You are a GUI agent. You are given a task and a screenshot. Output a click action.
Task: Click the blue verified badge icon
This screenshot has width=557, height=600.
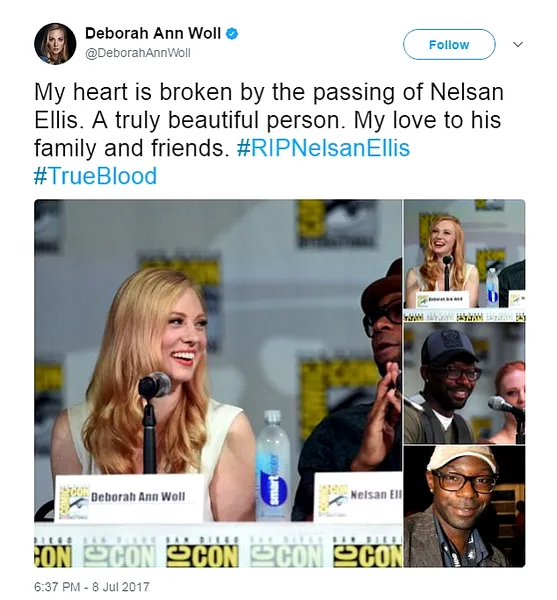(x=232, y=34)
